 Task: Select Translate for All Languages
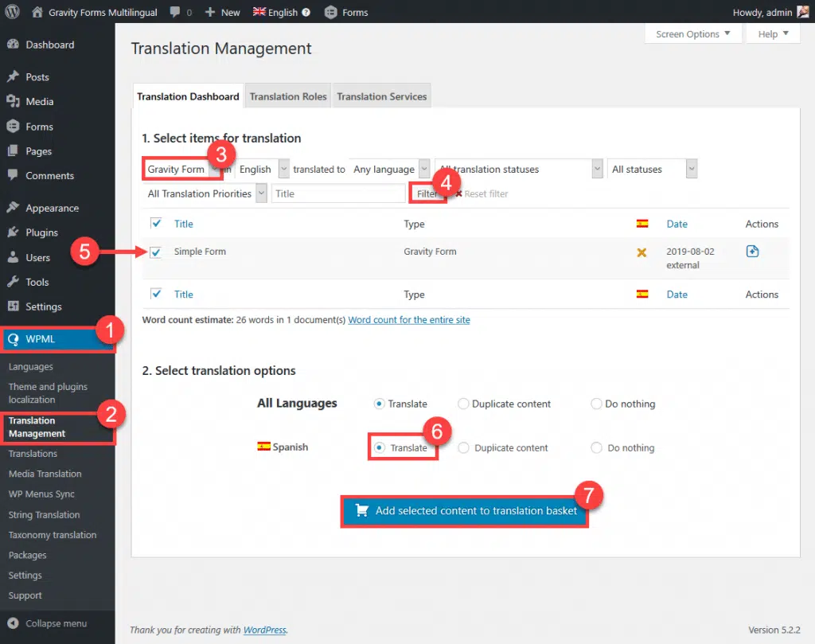[379, 404]
